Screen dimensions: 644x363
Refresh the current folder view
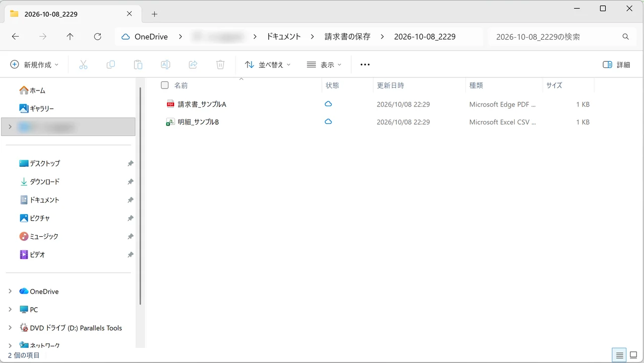point(98,37)
